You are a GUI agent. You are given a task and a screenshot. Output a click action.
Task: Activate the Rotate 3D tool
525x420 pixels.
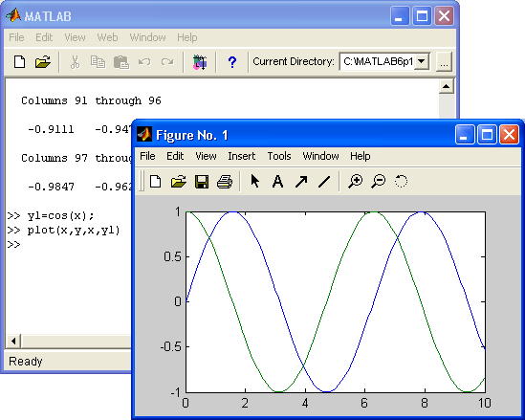coord(401,181)
